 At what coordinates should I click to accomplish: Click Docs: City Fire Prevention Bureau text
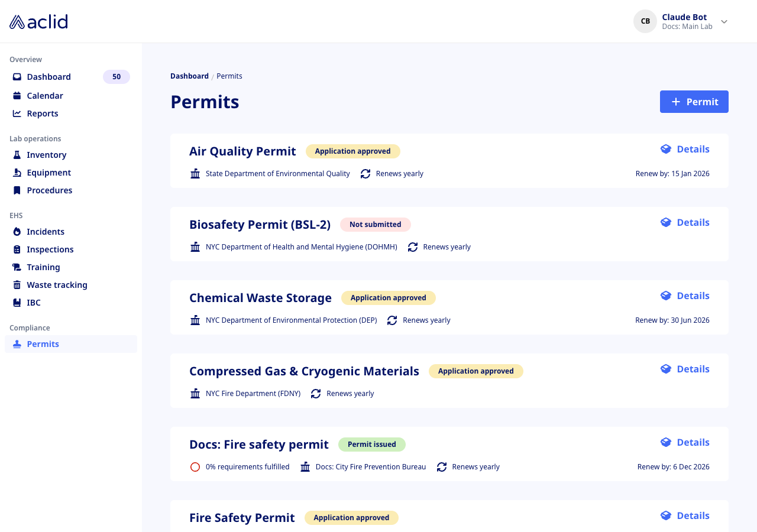pos(371,467)
